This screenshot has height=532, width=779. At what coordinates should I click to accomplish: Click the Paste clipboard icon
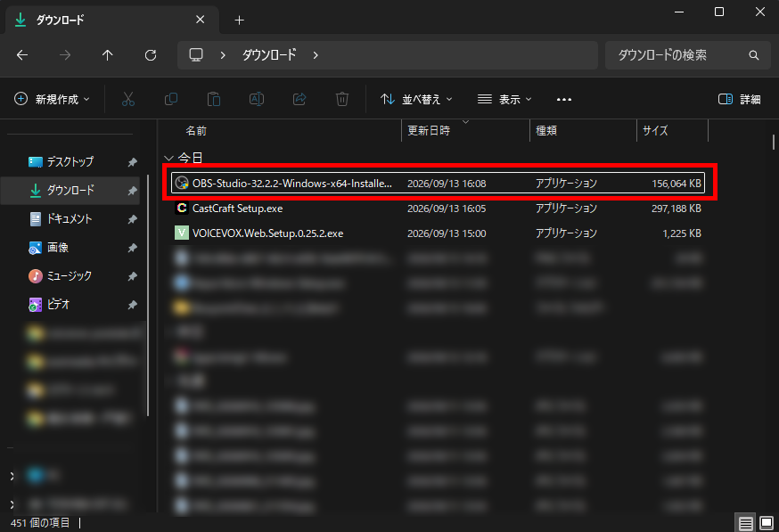pyautogui.click(x=214, y=99)
